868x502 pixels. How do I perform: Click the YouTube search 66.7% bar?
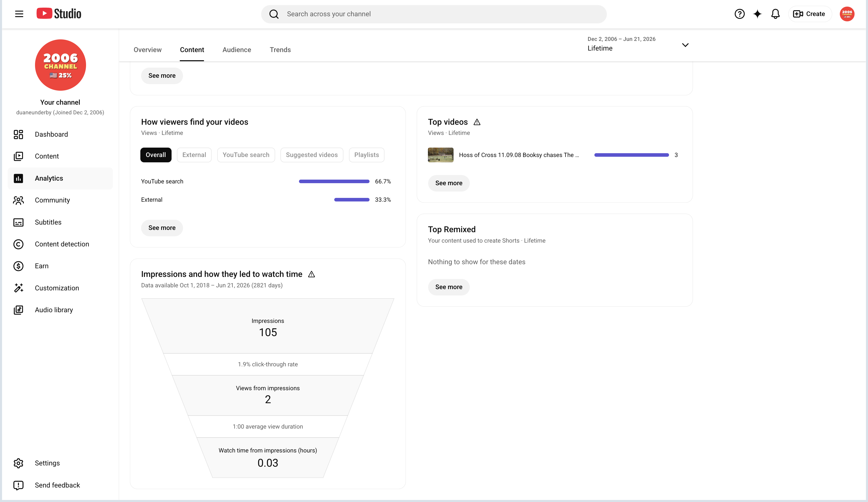coord(334,181)
